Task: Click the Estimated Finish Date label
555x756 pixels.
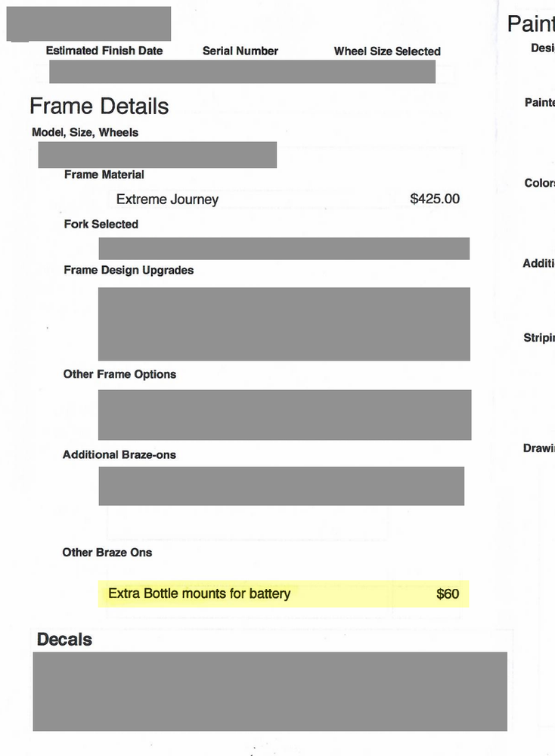Action: tap(104, 51)
